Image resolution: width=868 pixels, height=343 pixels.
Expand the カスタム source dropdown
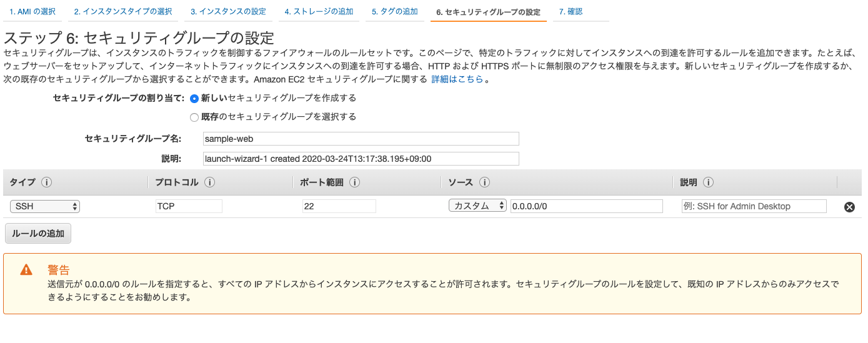click(x=477, y=206)
